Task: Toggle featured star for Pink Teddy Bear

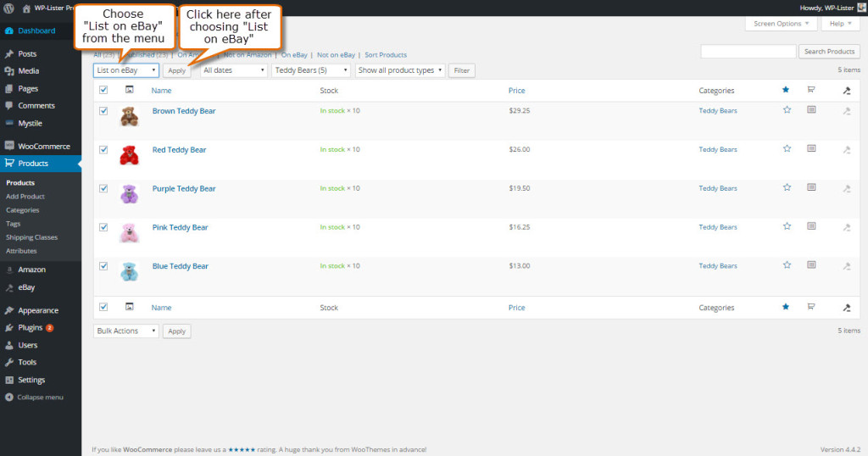Action: (787, 226)
